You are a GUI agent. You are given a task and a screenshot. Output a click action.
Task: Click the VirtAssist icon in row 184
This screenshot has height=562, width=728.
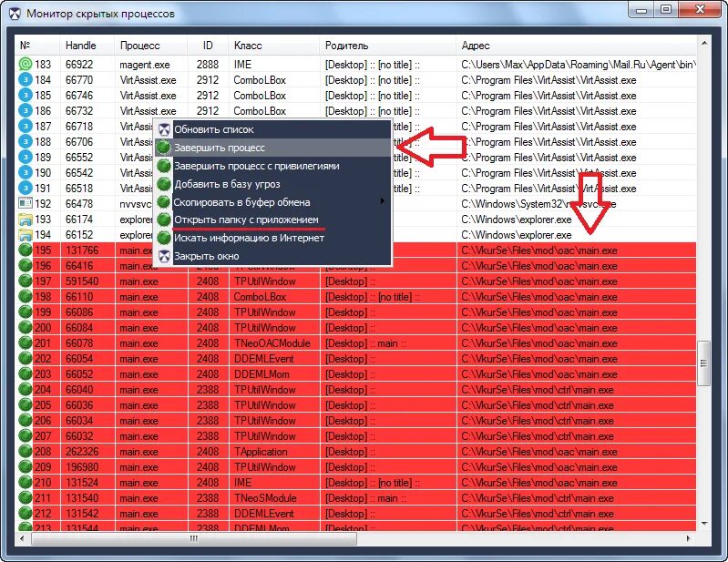(26, 80)
